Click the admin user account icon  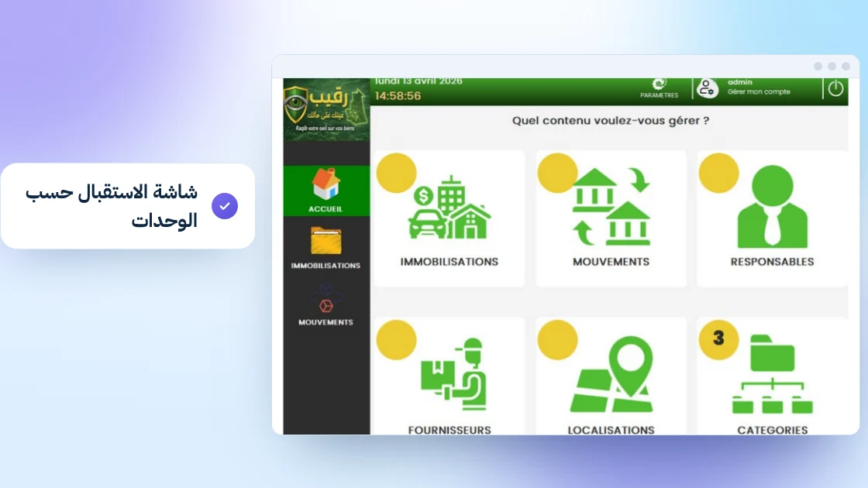(707, 88)
